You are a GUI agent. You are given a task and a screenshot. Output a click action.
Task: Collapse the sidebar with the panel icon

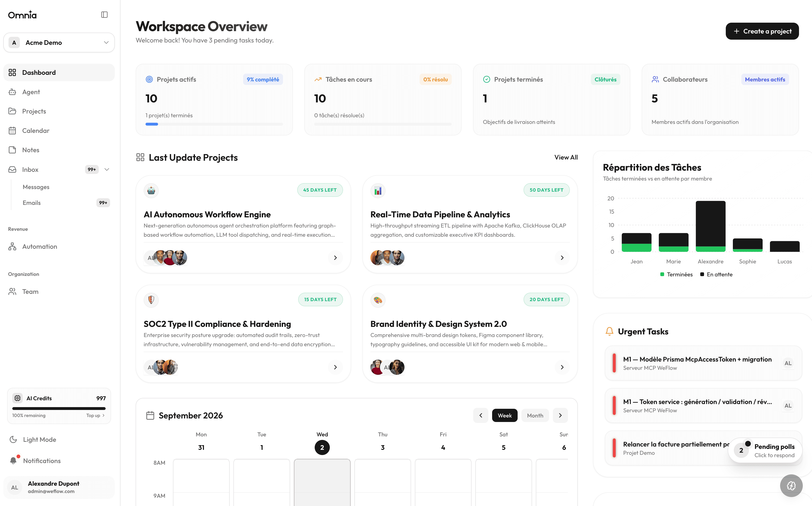point(104,15)
